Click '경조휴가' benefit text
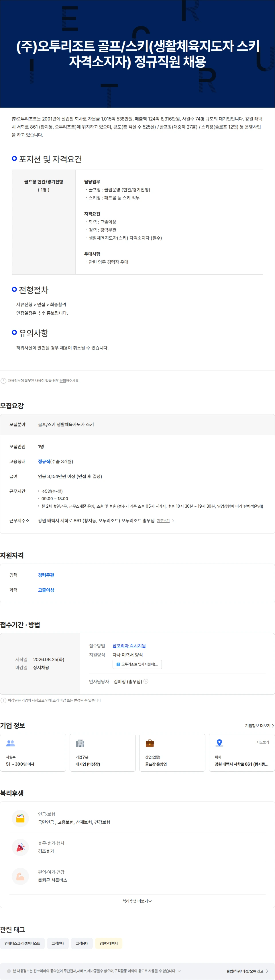Screen dimensions: 275x980 46,851
